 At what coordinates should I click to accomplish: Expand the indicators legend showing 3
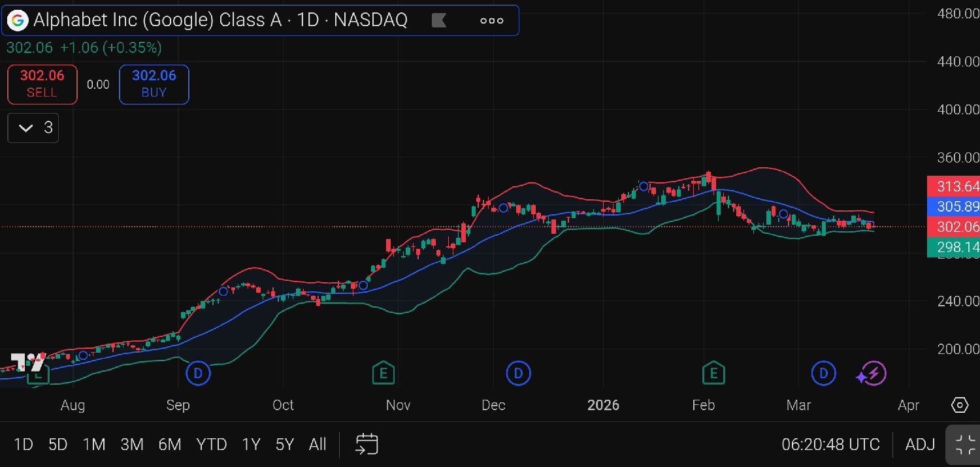[33, 127]
